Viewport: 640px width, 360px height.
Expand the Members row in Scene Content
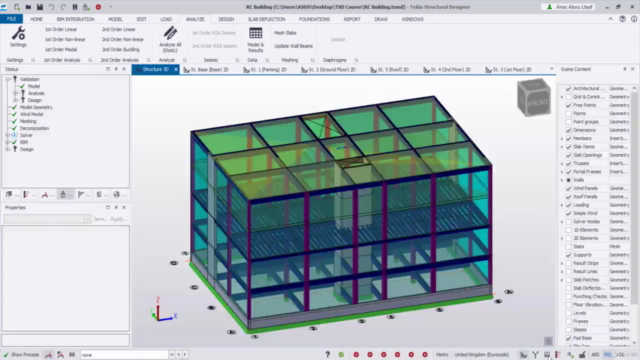(x=562, y=138)
